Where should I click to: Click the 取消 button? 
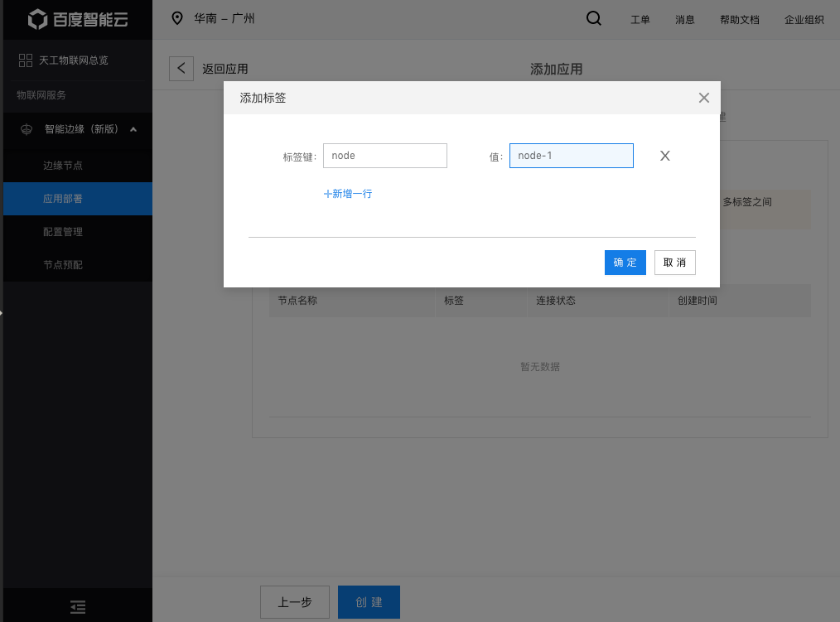tap(675, 263)
